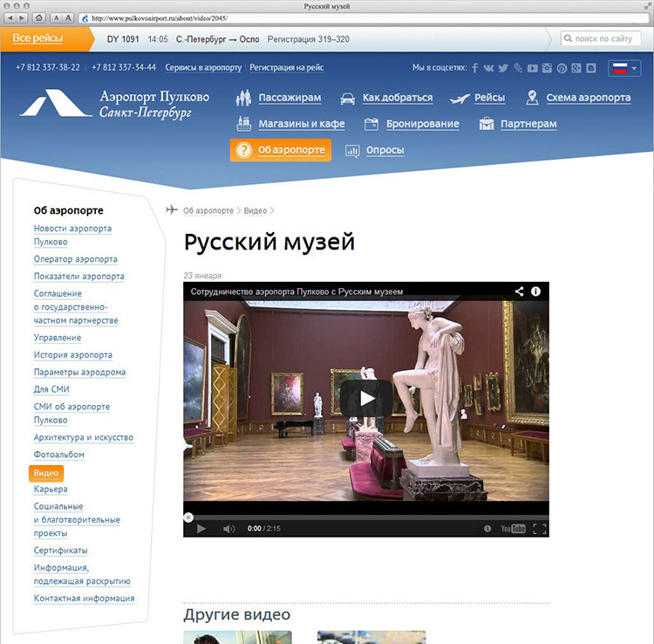The width and height of the screenshot is (654, 644).
Task: Select the Видео sidebar item
Action: coord(46,473)
